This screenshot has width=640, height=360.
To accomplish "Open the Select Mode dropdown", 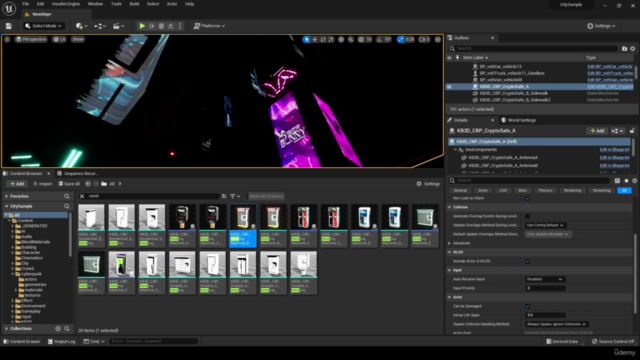I will click(43, 26).
